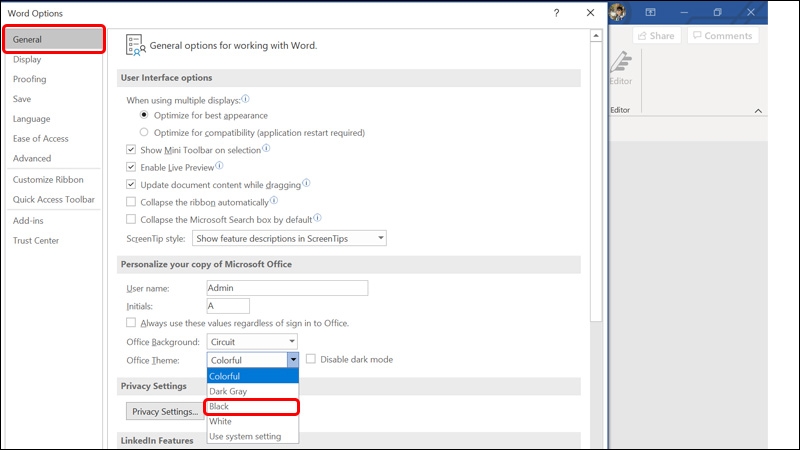
Task: Open Office Background dropdown
Action: pos(252,341)
